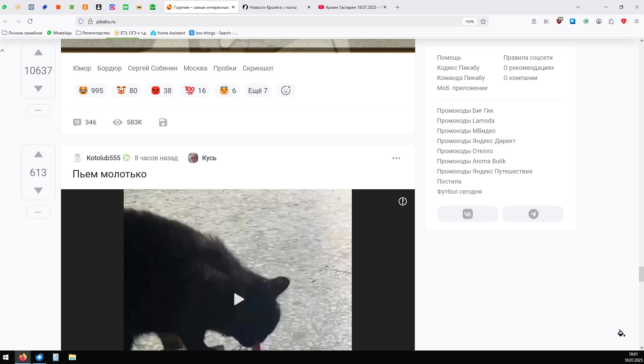Play the black cat video

(238, 299)
